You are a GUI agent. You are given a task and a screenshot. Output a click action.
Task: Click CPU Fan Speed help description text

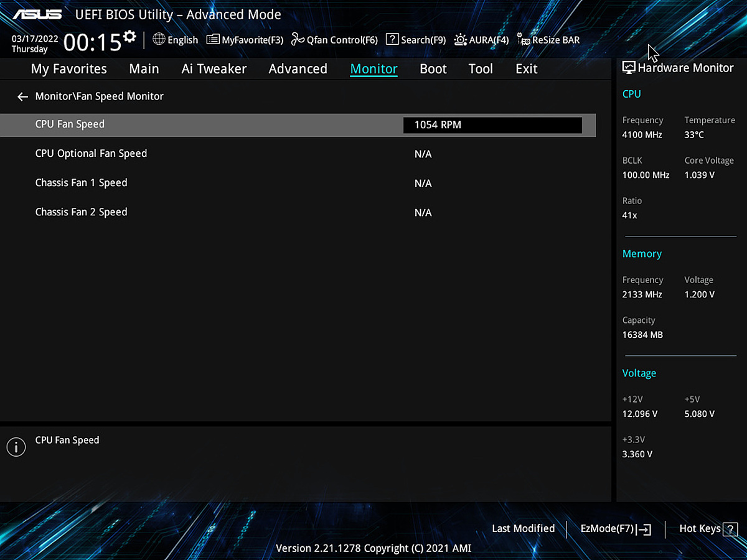pyautogui.click(x=67, y=440)
